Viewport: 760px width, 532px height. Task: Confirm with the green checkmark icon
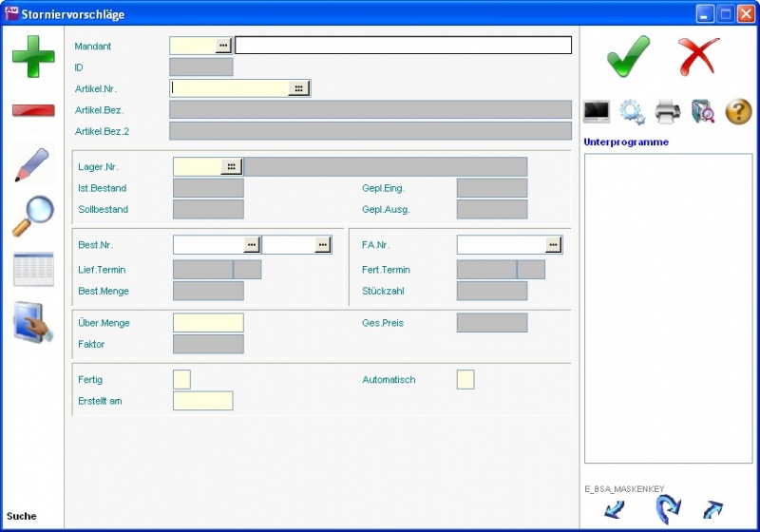pos(628,56)
